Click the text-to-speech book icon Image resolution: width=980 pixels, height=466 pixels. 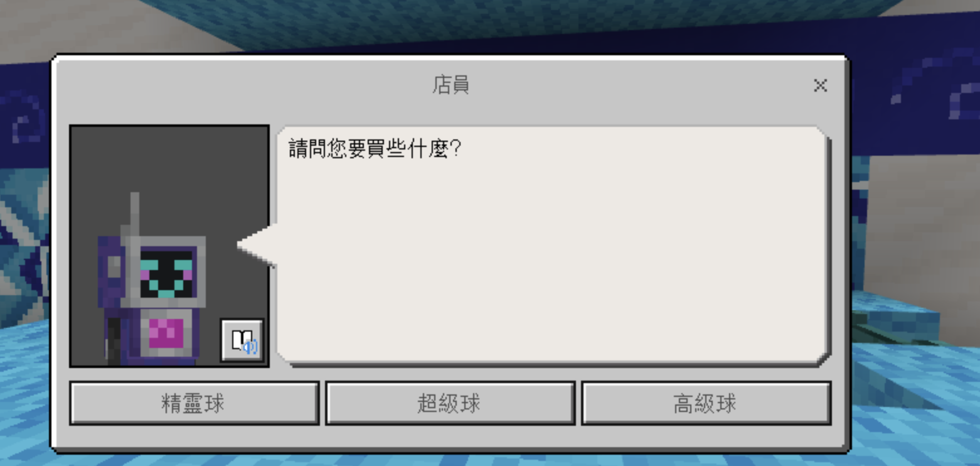click(242, 340)
